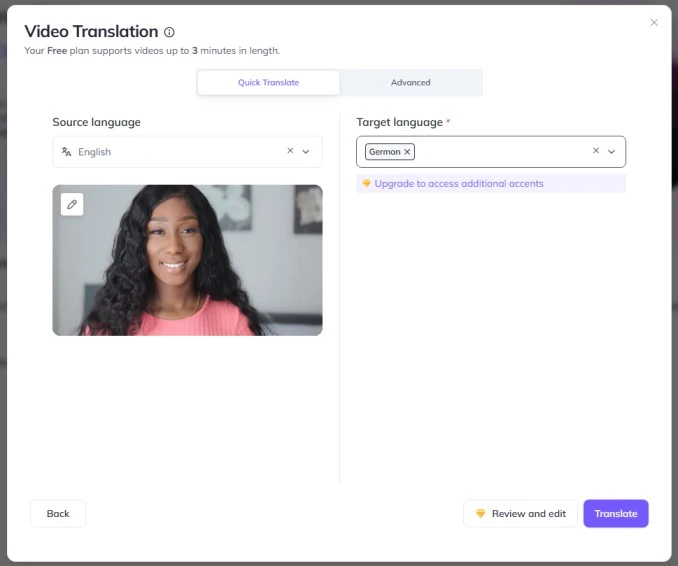Viewport: 678px width, 566px height.
Task: Click the translate icon in Source language
Action: pos(66,152)
